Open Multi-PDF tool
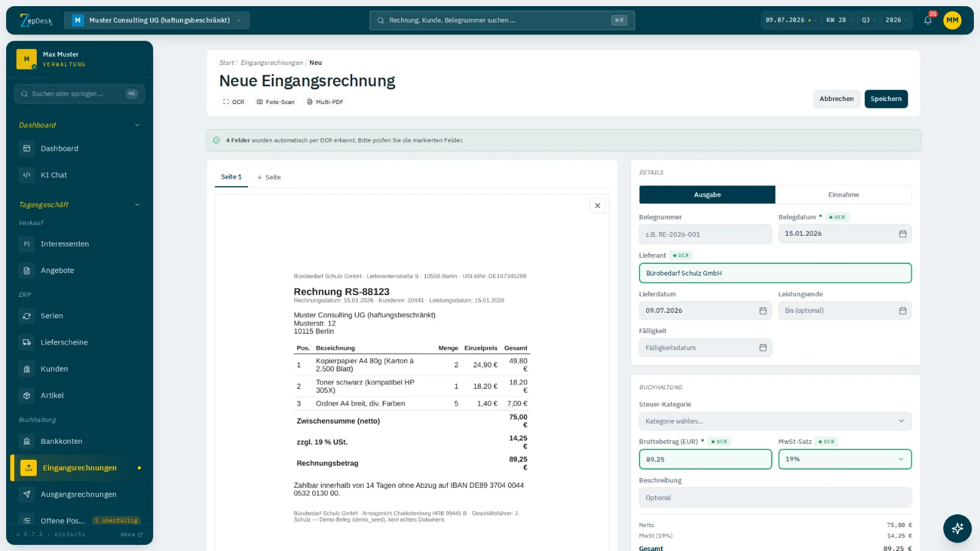Image resolution: width=980 pixels, height=551 pixels. point(325,102)
